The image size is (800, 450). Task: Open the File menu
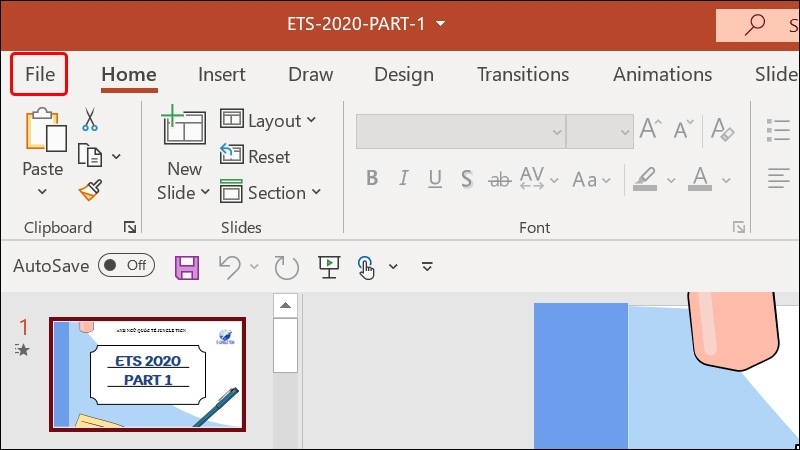pyautogui.click(x=40, y=74)
